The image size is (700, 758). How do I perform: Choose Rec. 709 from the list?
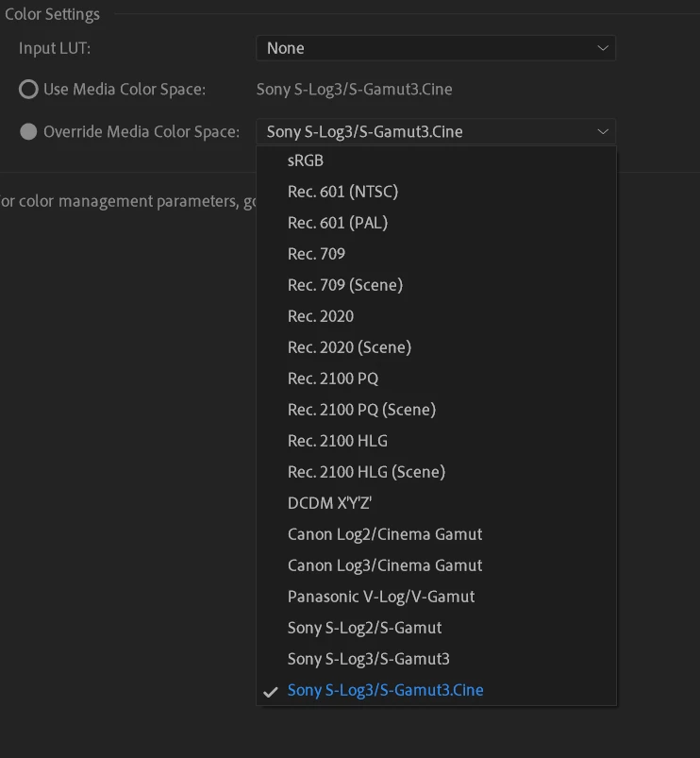[x=316, y=254]
